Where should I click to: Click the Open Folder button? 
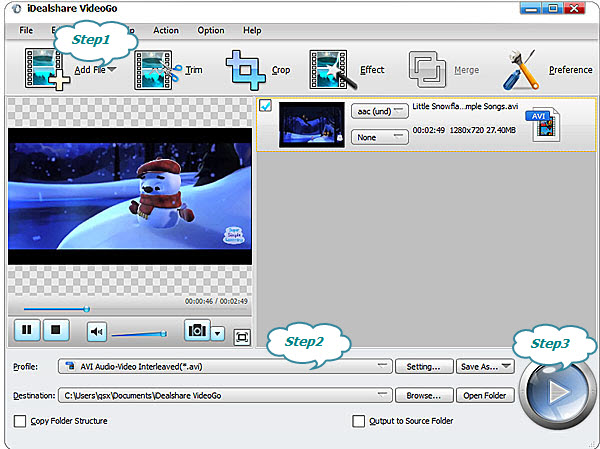pos(485,395)
